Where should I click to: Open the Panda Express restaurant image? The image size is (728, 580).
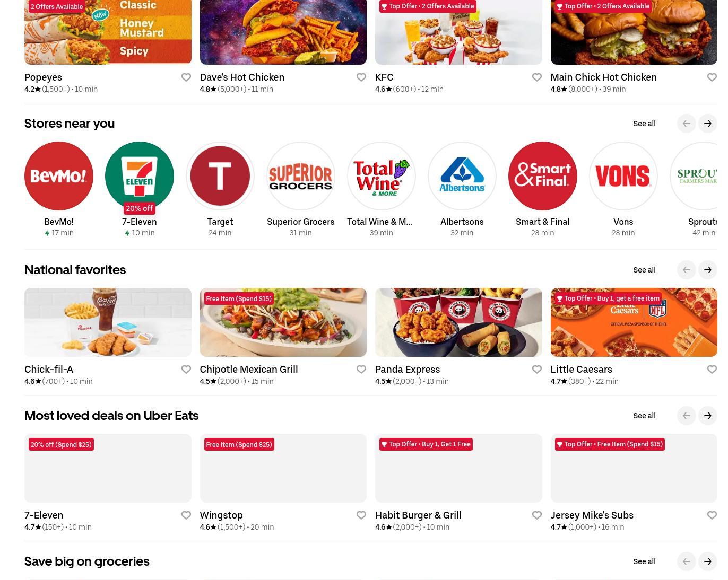click(x=458, y=322)
